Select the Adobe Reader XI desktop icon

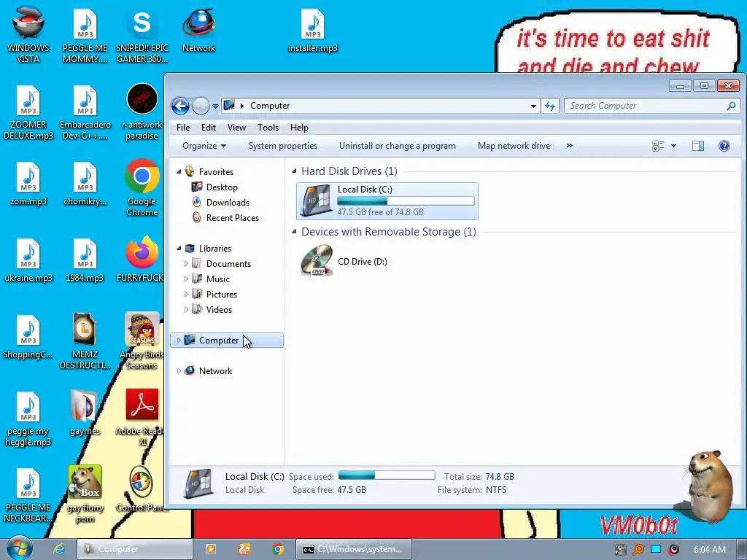[x=142, y=418]
